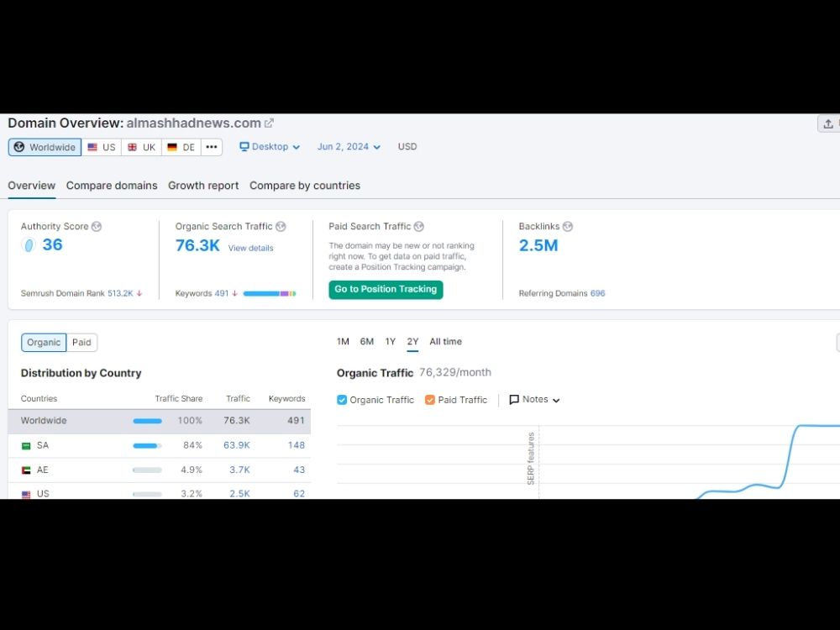Open the Compare by countries tab

coord(305,186)
